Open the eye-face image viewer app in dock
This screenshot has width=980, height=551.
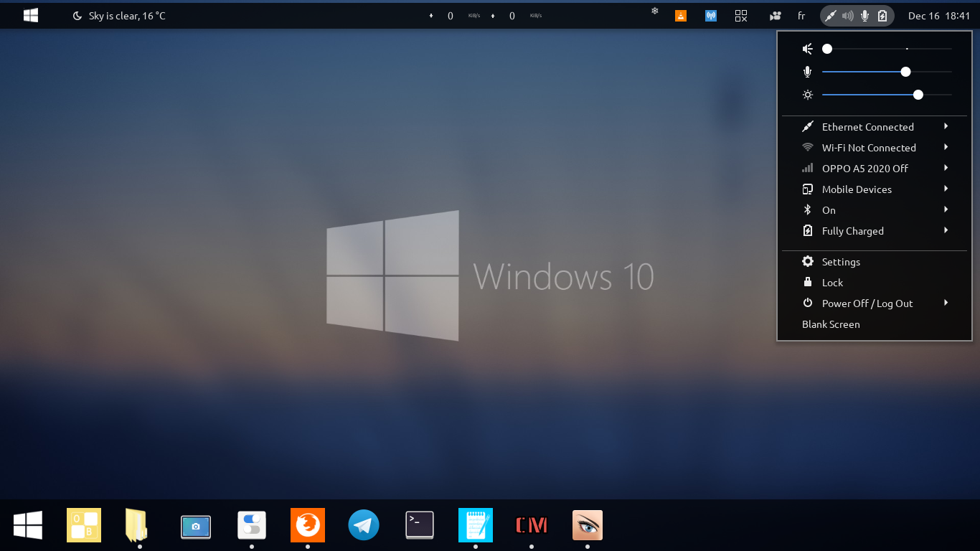[x=588, y=525]
